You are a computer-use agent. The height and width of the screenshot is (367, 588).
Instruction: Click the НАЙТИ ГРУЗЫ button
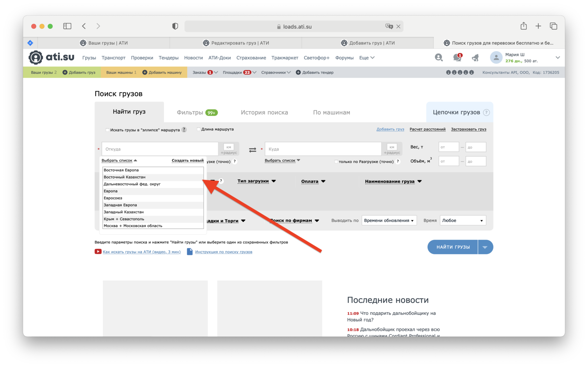point(453,247)
